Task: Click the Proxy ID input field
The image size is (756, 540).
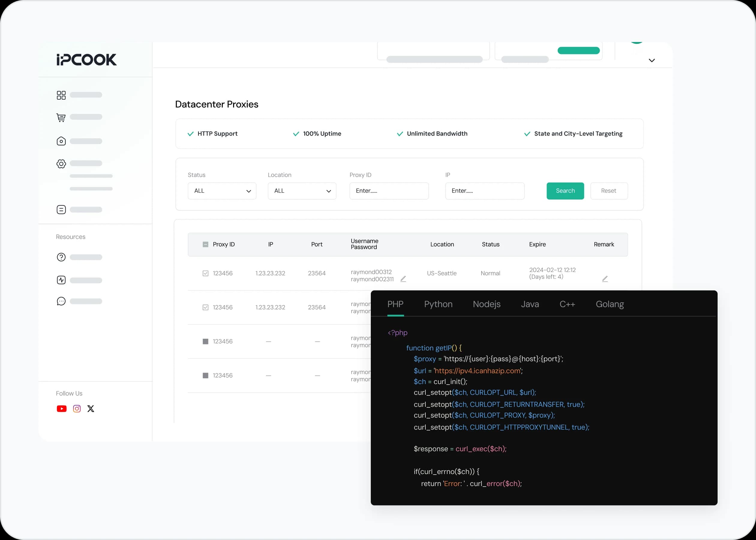Action: pyautogui.click(x=388, y=191)
